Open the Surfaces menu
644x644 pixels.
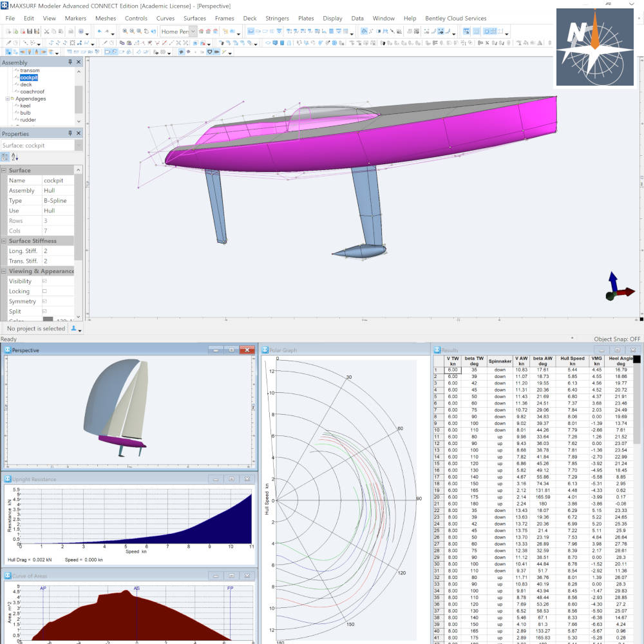[194, 19]
